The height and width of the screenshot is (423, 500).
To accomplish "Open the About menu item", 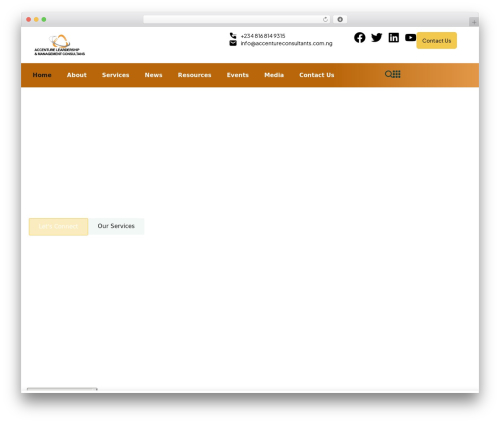I will [x=77, y=75].
